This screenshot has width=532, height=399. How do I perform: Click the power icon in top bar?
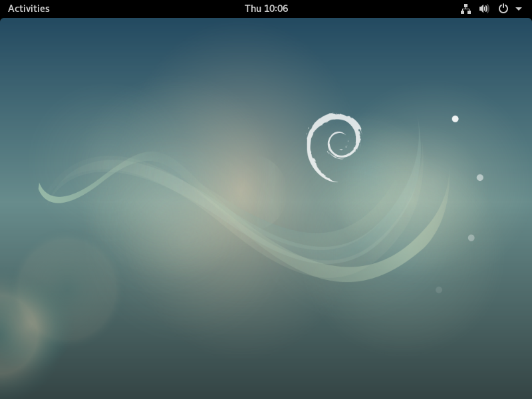coord(503,9)
